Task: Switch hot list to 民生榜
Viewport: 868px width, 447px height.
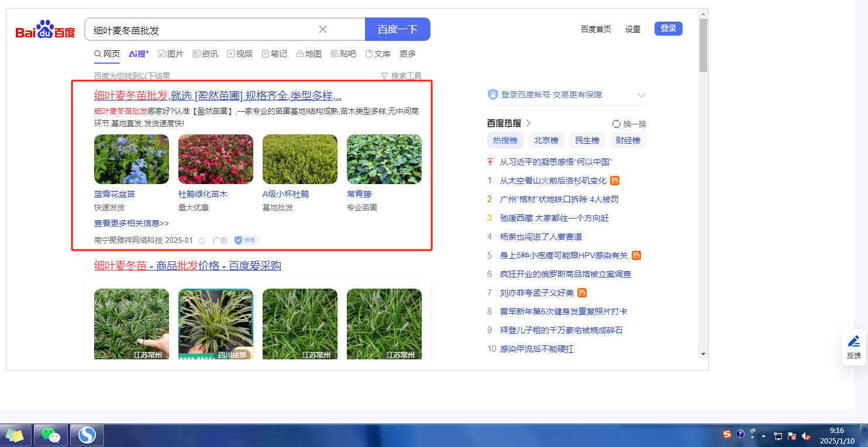Action: [x=587, y=140]
